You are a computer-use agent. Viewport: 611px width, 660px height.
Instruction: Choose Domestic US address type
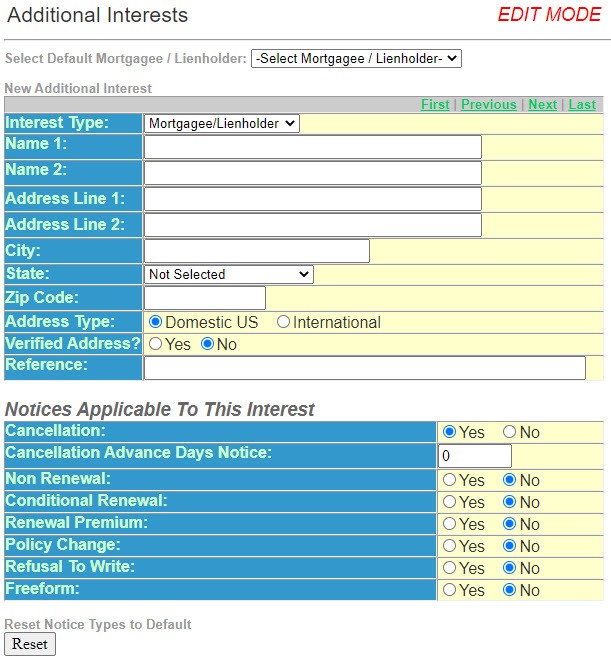(x=155, y=322)
